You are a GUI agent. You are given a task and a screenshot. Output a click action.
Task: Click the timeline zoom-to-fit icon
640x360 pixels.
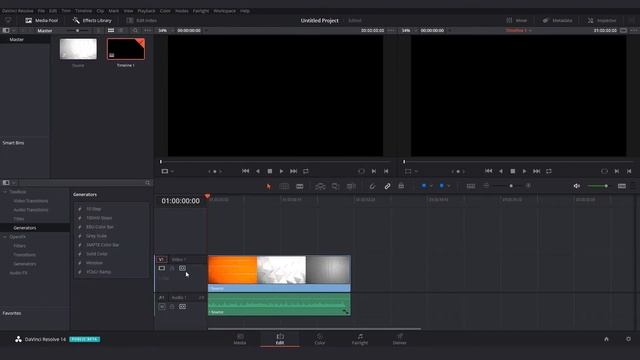click(471, 186)
